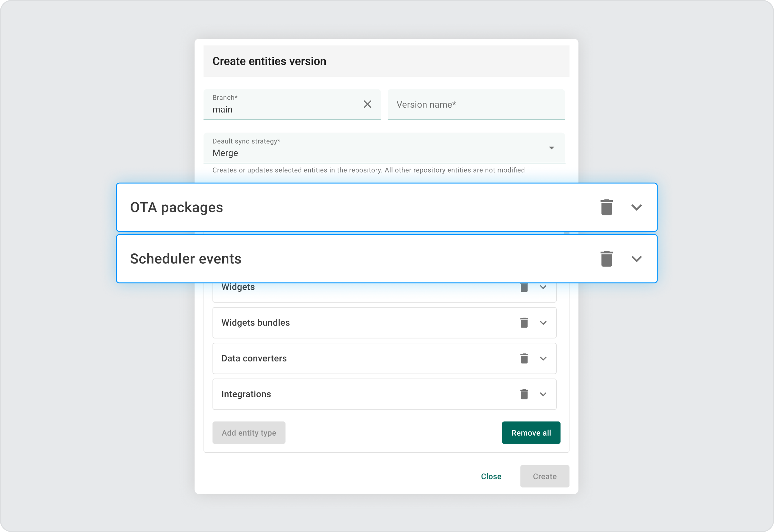Expand the Widgets bundles section
This screenshot has height=532, width=774.
point(543,323)
